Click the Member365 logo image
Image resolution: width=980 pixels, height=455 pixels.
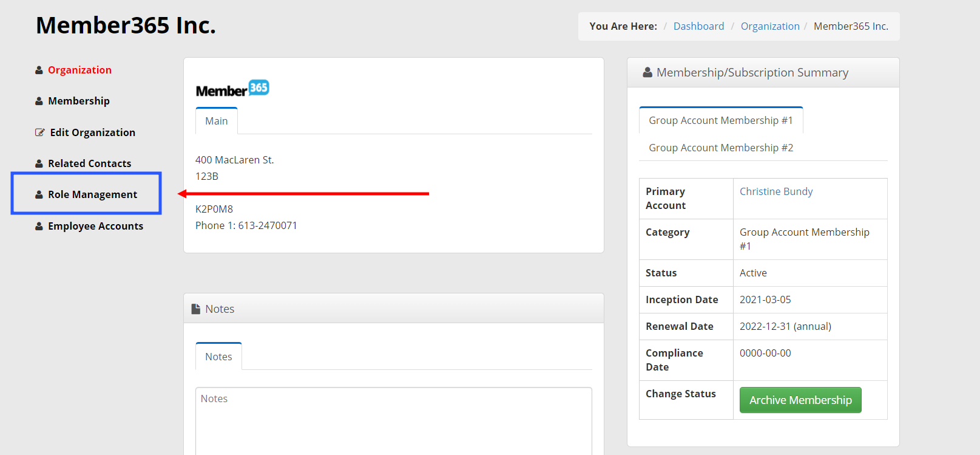[232, 89]
